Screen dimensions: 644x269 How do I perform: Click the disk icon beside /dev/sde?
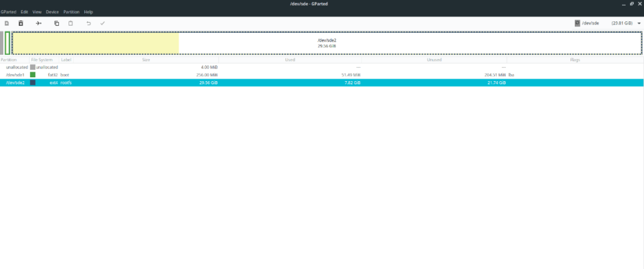577,23
